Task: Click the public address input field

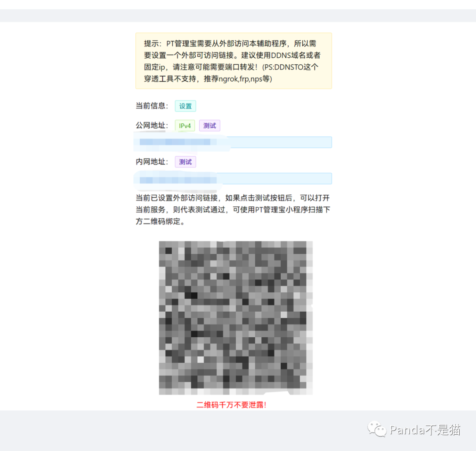Action: pyautogui.click(x=234, y=142)
